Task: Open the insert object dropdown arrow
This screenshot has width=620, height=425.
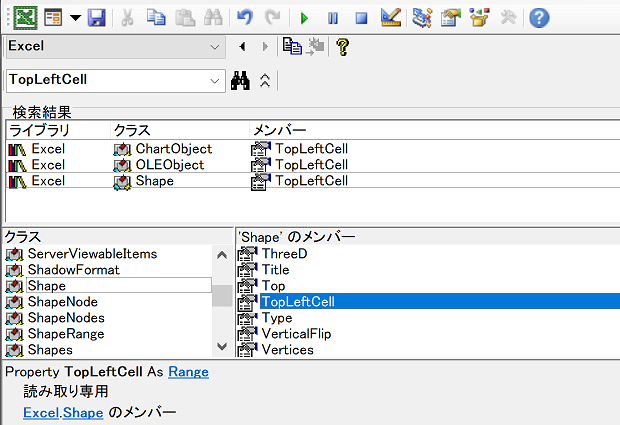Action: (x=75, y=18)
